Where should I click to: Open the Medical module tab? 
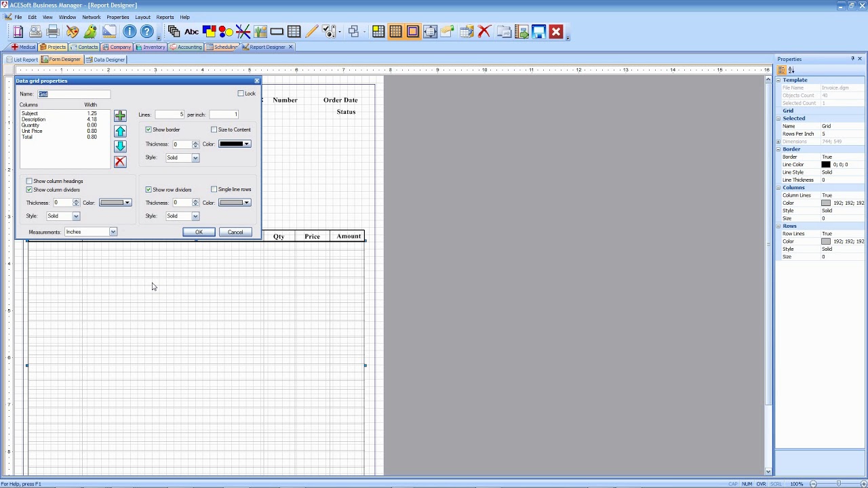coord(23,47)
